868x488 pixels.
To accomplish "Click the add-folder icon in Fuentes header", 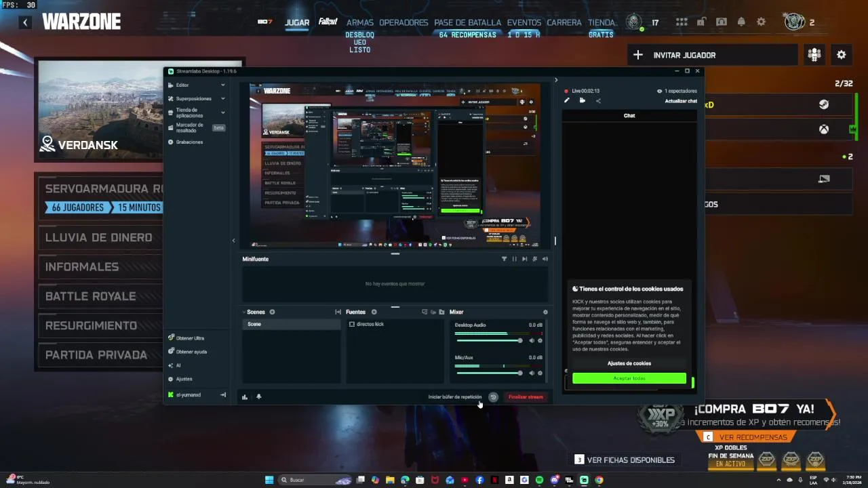I will click(441, 312).
